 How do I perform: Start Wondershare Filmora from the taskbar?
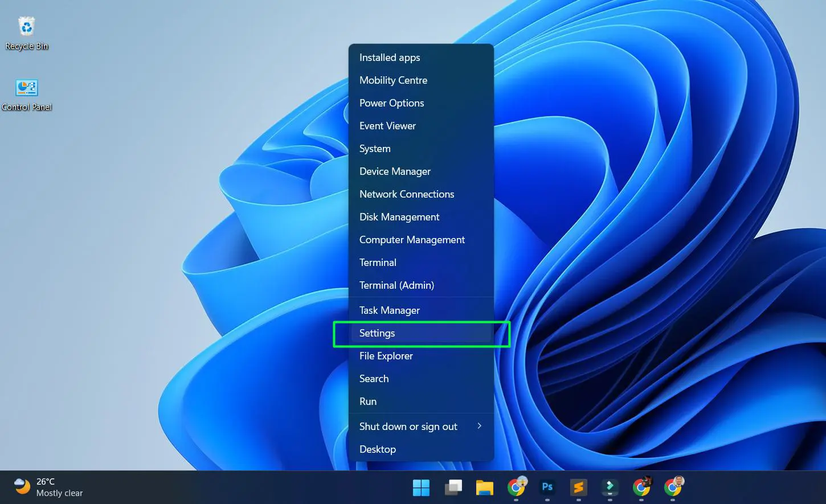pos(609,487)
